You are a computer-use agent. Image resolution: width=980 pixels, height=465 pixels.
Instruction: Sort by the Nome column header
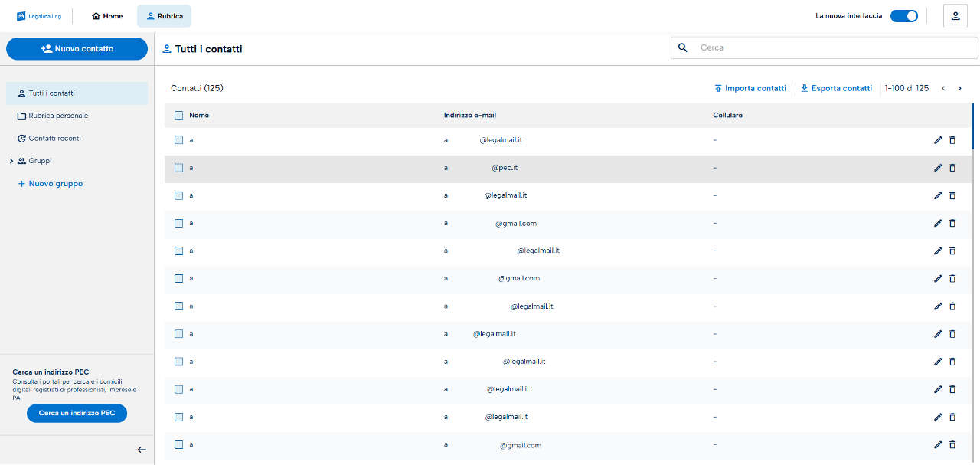pos(199,116)
